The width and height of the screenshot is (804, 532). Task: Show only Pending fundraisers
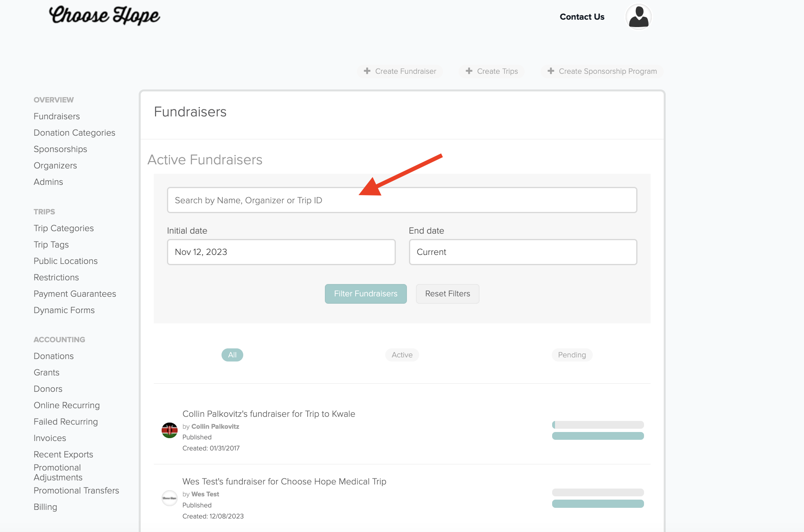572,355
